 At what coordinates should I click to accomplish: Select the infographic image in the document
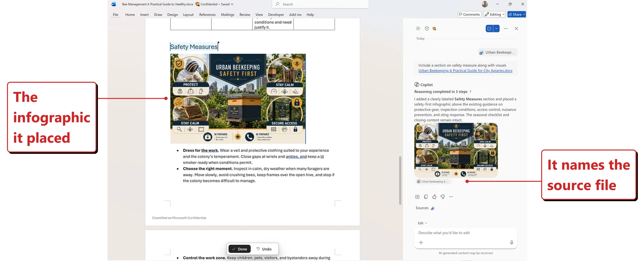pyautogui.click(x=238, y=99)
